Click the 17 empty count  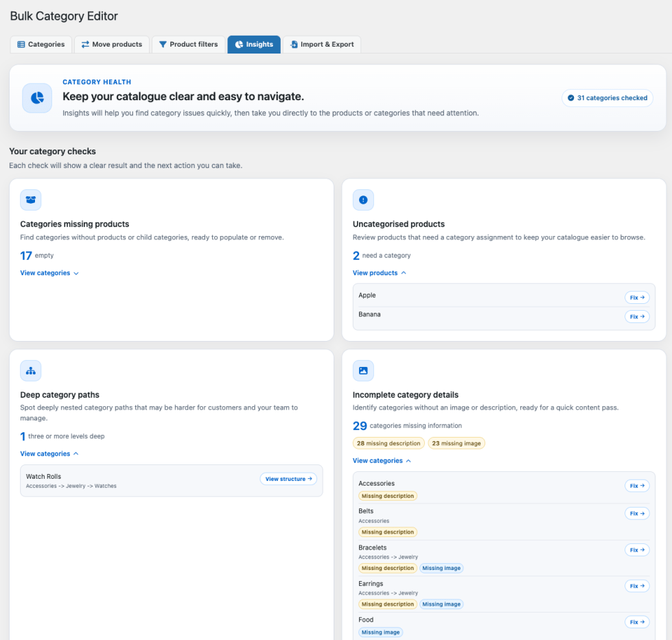click(x=37, y=256)
